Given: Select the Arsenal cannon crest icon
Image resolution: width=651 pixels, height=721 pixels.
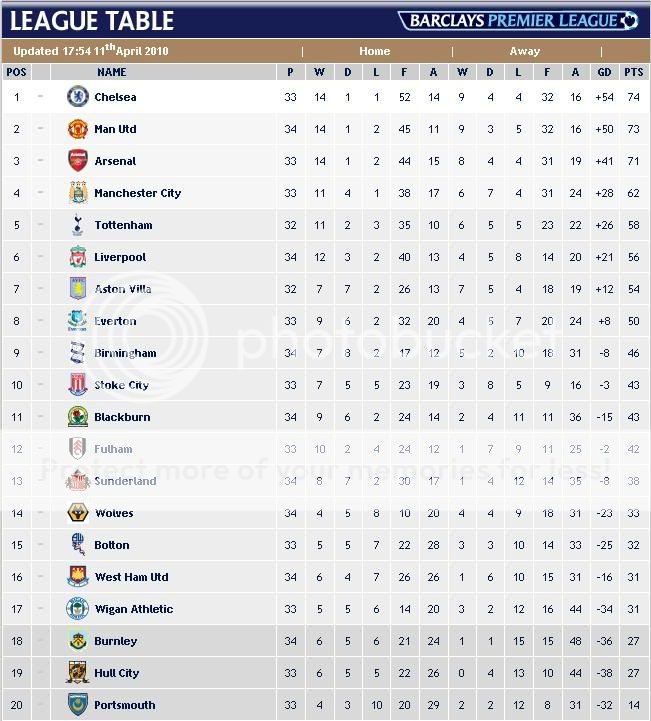Looking at the screenshot, I should 77,161.
